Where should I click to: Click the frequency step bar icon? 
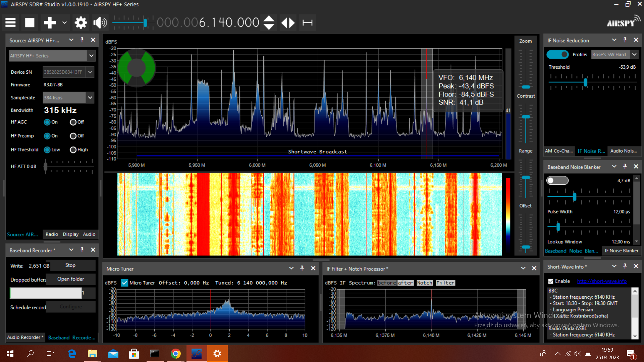pos(307,23)
